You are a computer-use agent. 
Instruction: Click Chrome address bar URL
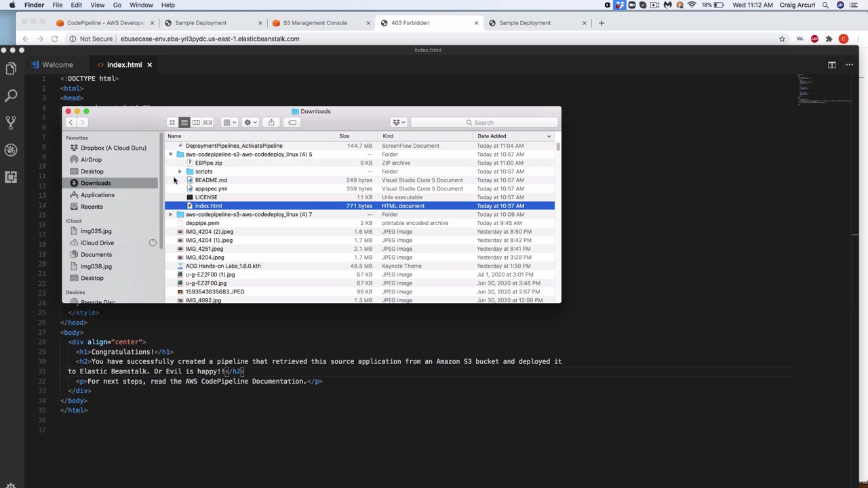[x=210, y=39]
